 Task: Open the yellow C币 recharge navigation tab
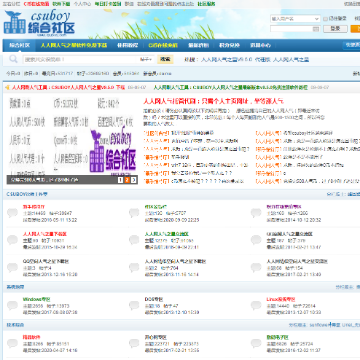point(163,45)
